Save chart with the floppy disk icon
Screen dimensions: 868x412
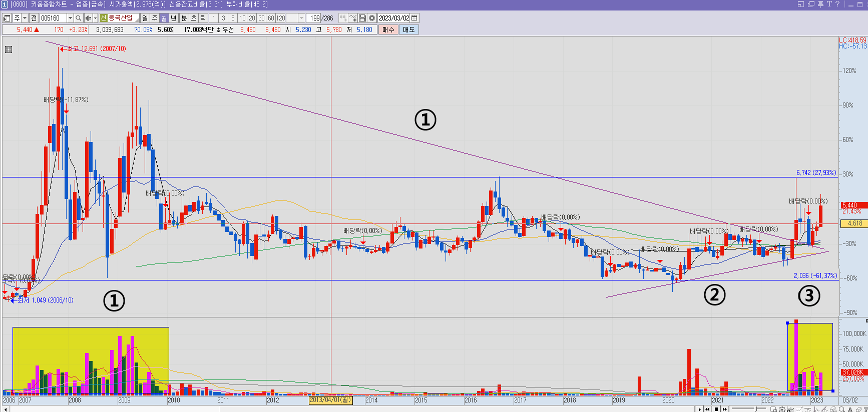coord(362,18)
